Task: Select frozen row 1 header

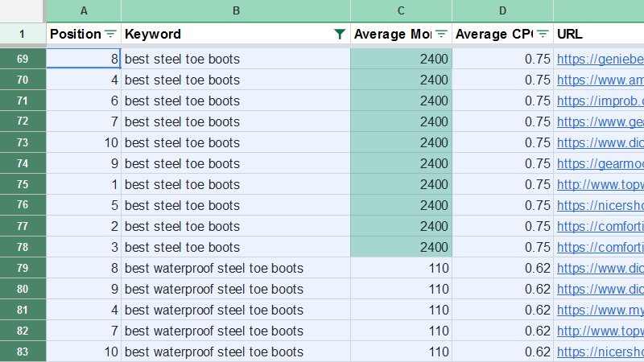Action: pyautogui.click(x=23, y=34)
